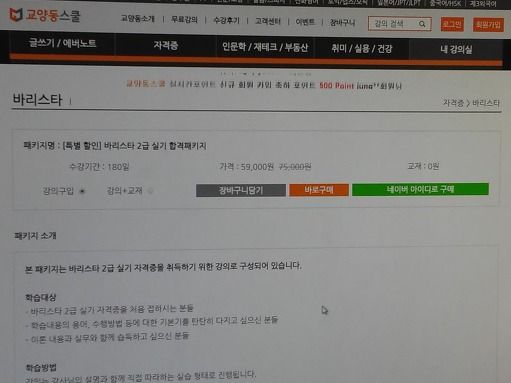Click 자격증 in the breadcrumb
The image size is (511, 383).
pyautogui.click(x=453, y=103)
